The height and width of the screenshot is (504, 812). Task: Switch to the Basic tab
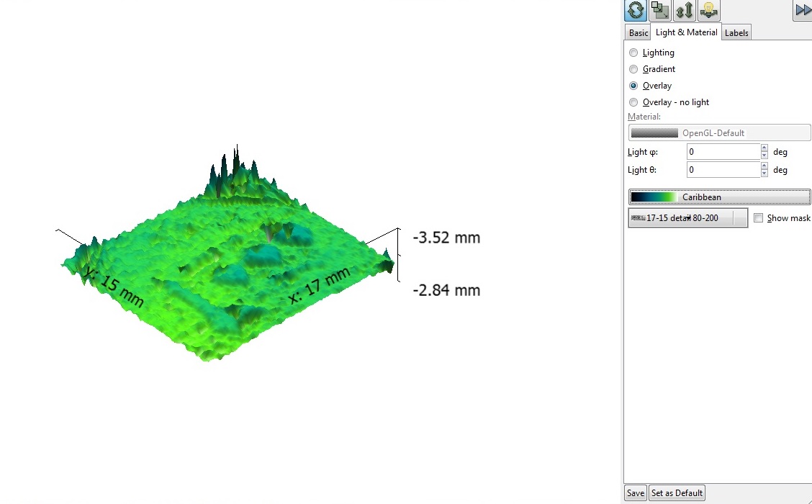pos(638,32)
